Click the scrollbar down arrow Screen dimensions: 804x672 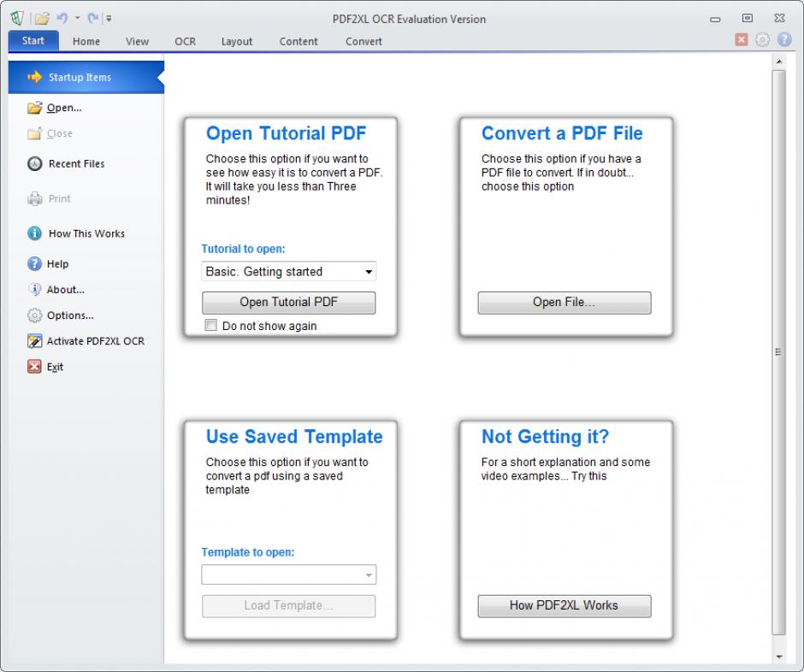point(779,657)
